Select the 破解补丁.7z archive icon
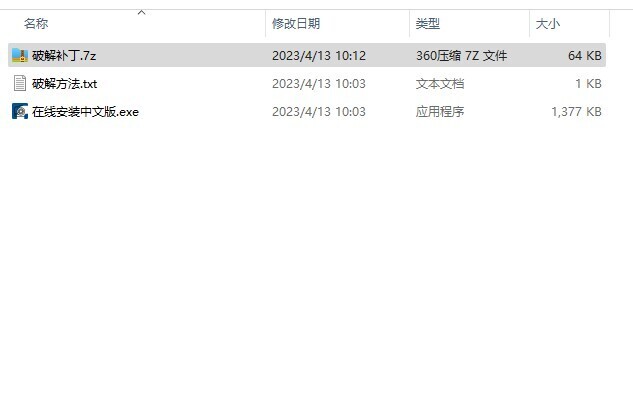The width and height of the screenshot is (633, 403). (x=20, y=55)
